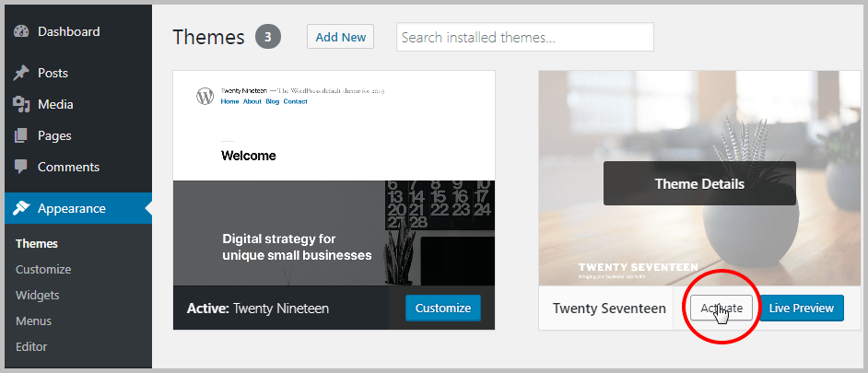Click the Add New theme button

pyautogui.click(x=340, y=38)
